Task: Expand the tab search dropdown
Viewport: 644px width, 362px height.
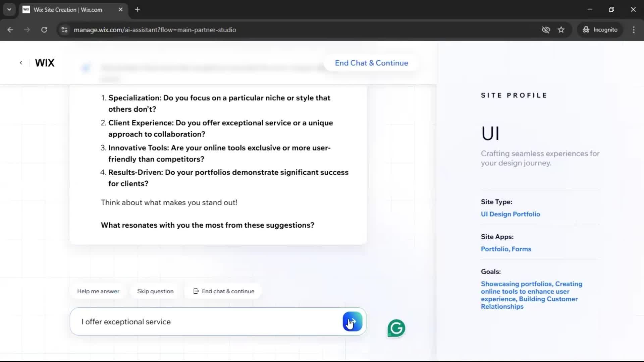Action: click(x=9, y=10)
